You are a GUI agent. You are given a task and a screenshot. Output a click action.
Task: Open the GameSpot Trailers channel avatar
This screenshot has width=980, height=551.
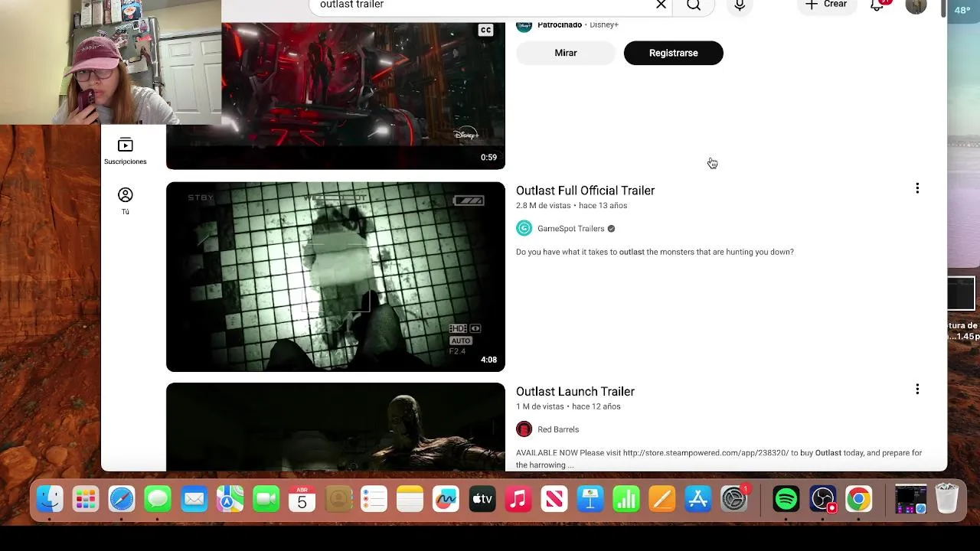pos(524,228)
